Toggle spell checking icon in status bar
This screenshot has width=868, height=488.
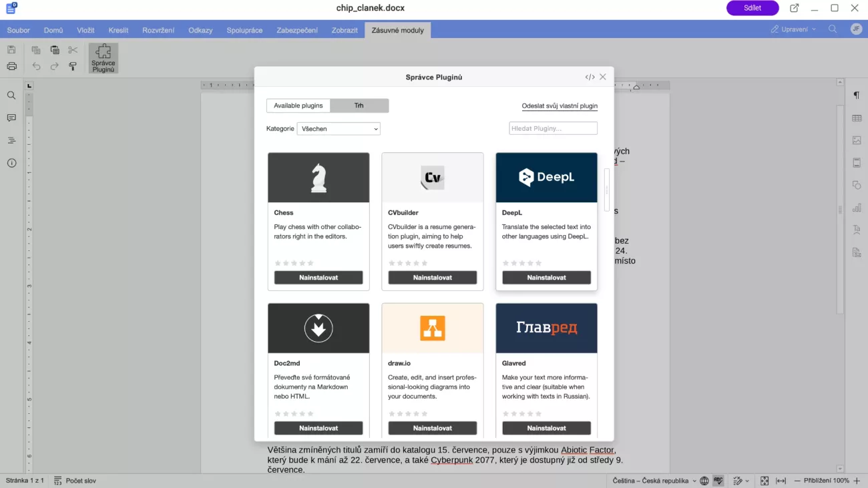(718, 481)
